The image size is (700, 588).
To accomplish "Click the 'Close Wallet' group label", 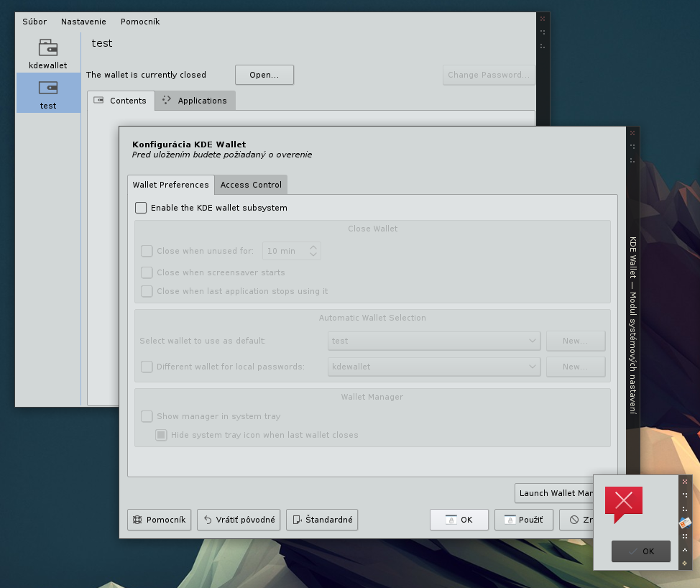I will point(373,229).
